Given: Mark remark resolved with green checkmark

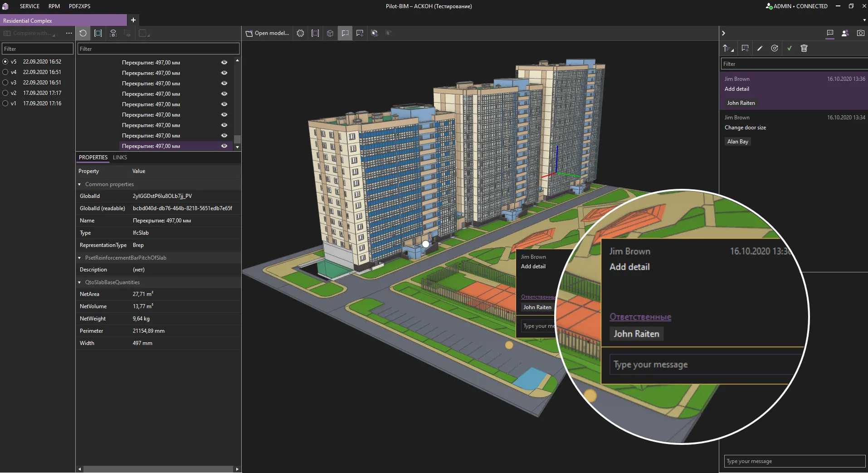Looking at the screenshot, I should pyautogui.click(x=790, y=48).
